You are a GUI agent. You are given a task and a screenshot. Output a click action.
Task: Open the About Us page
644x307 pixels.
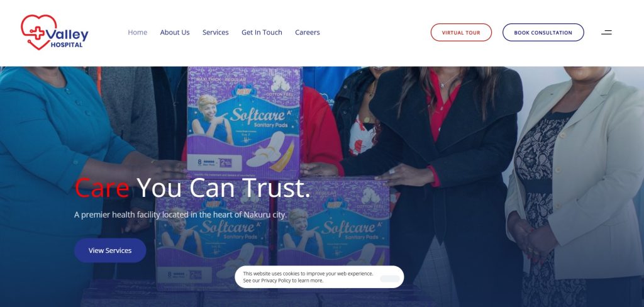tap(175, 33)
